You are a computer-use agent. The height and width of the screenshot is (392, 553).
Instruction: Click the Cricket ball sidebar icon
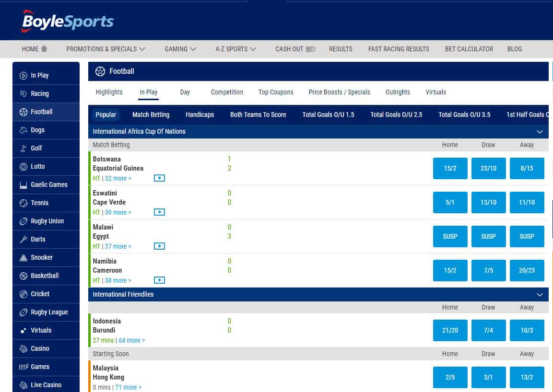(x=24, y=294)
